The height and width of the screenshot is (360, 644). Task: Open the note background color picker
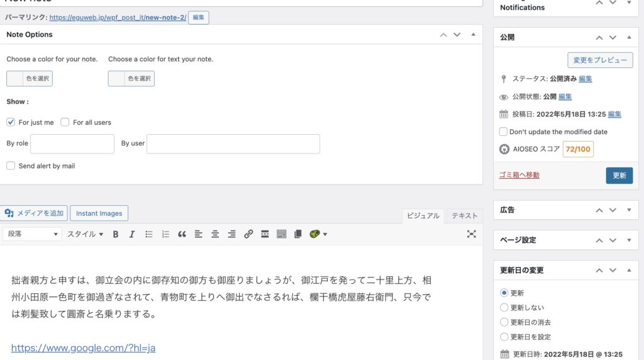pyautogui.click(x=30, y=79)
